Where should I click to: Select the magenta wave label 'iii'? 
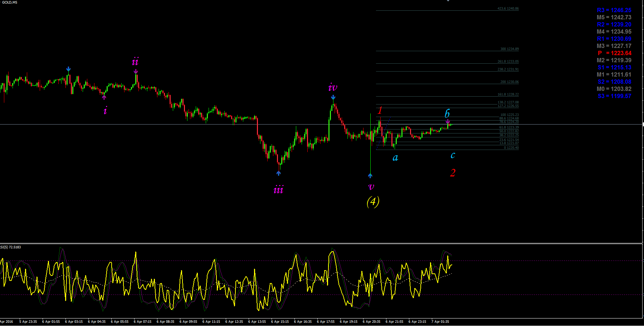tap(278, 189)
